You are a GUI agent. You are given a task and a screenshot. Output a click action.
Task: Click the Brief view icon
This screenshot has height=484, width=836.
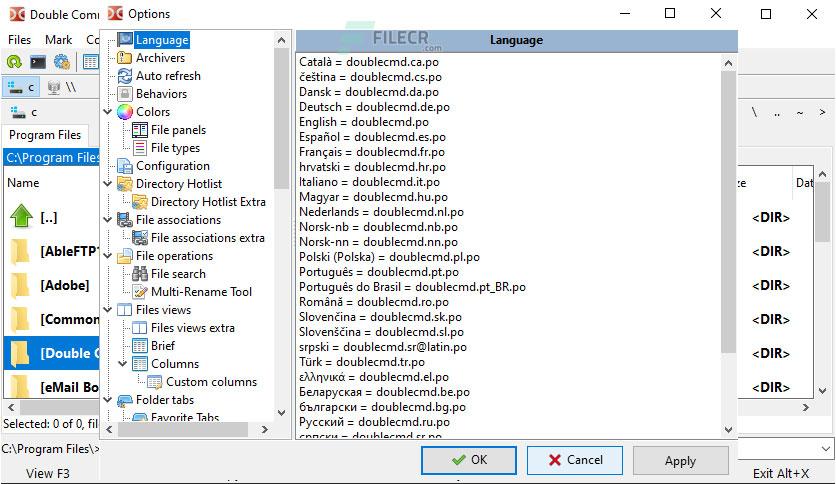pyautogui.click(x=140, y=346)
